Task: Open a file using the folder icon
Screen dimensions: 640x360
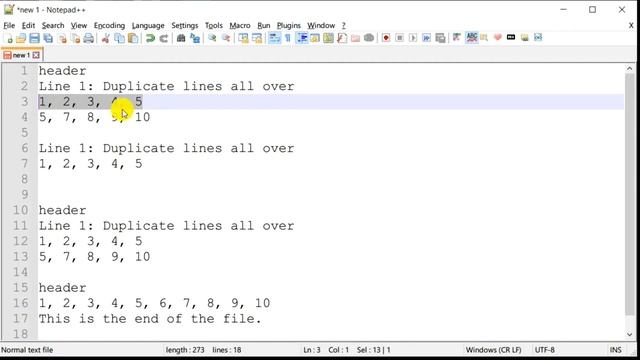Action: pyautogui.click(x=21, y=38)
